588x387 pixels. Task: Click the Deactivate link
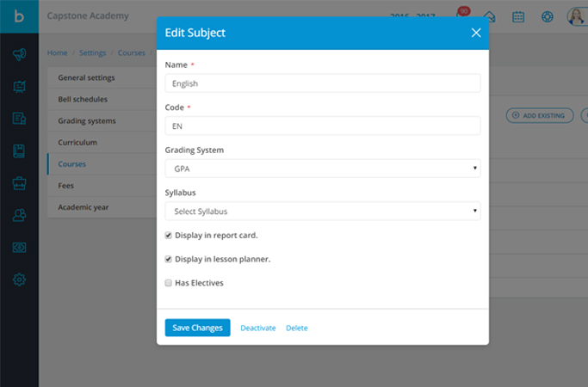(x=258, y=329)
